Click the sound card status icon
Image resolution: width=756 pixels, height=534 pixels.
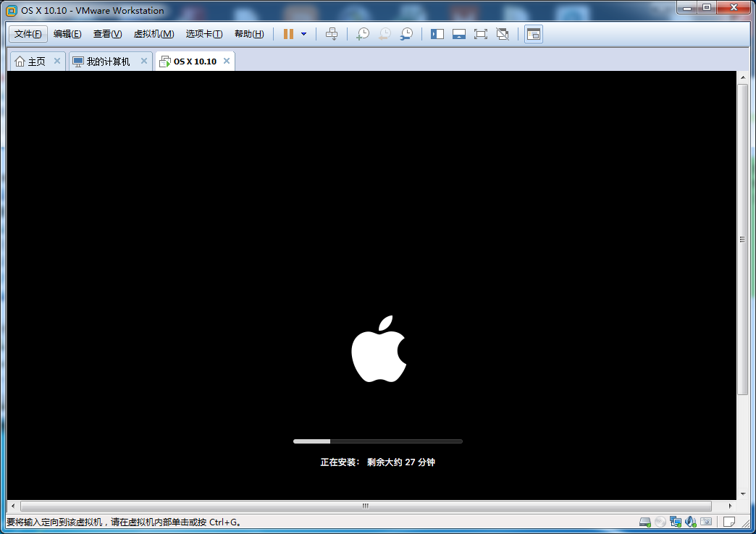pos(691,522)
